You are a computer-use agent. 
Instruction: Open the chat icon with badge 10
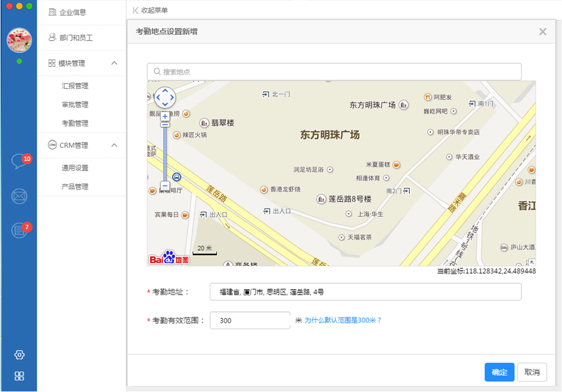(18, 159)
